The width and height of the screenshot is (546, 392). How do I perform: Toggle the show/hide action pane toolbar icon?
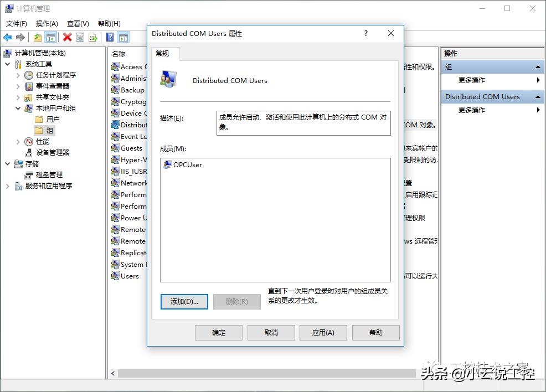(123, 37)
